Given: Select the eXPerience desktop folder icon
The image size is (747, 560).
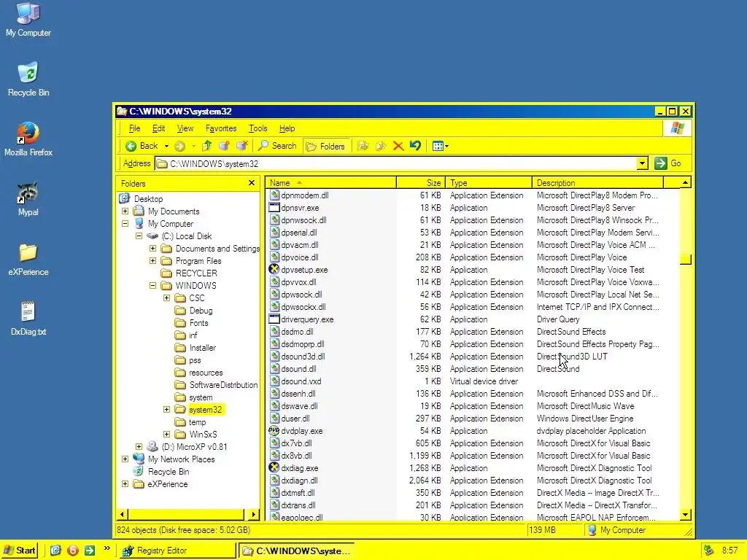Looking at the screenshot, I should 28,252.
